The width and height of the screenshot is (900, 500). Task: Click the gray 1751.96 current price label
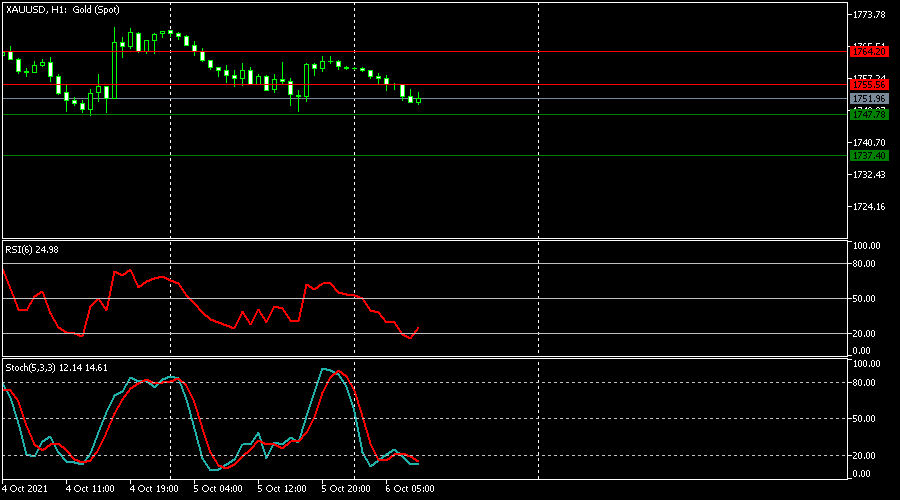click(869, 99)
